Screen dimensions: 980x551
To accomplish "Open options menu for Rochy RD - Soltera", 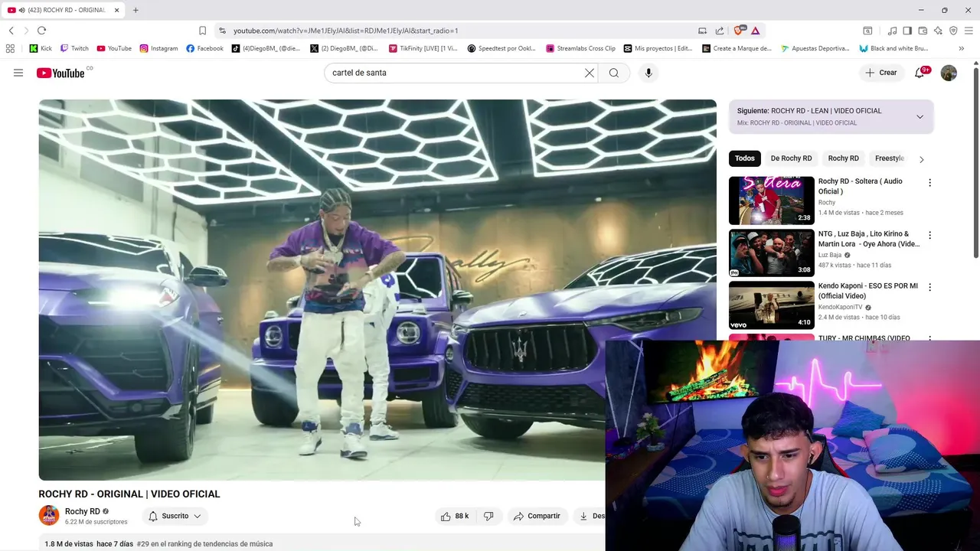I will point(929,183).
